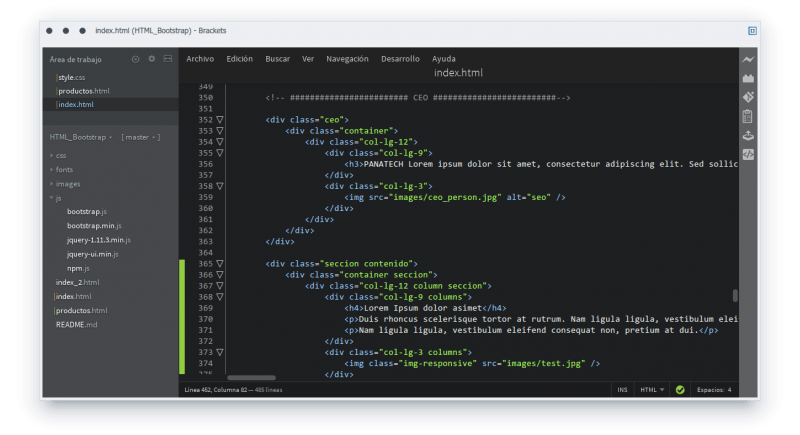This screenshot has width=800, height=435.
Task: Open HTML_Bootstrap project dropdown
Action: (x=81, y=137)
